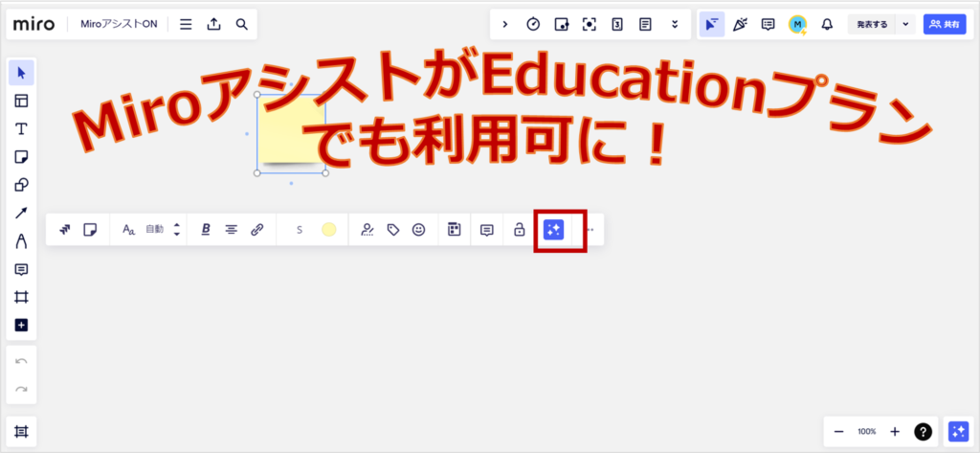Select the Comment tool in sidebar
Viewport: 980px width, 453px height.
[21, 270]
